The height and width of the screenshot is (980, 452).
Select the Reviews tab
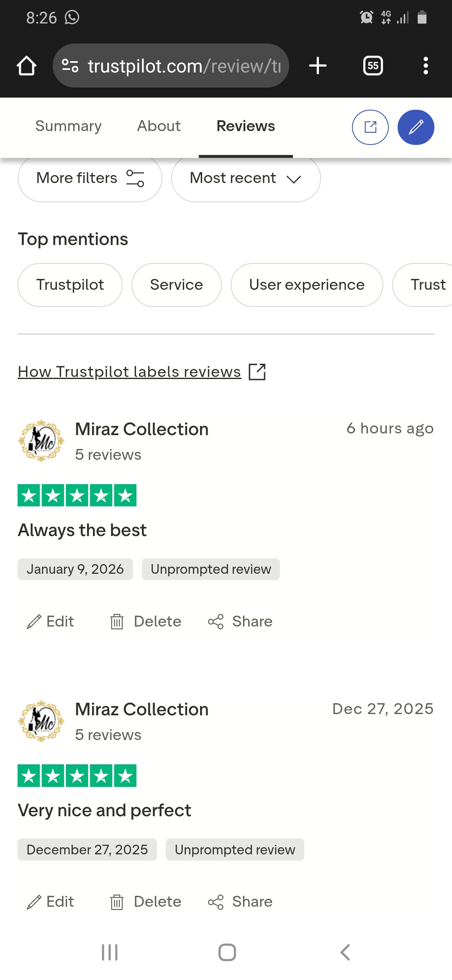pyautogui.click(x=246, y=126)
